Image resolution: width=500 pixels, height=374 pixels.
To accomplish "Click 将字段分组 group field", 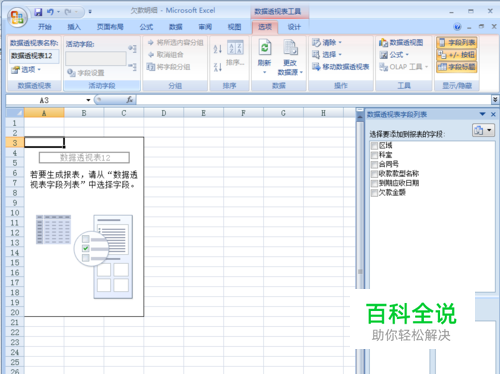I will tap(169, 67).
